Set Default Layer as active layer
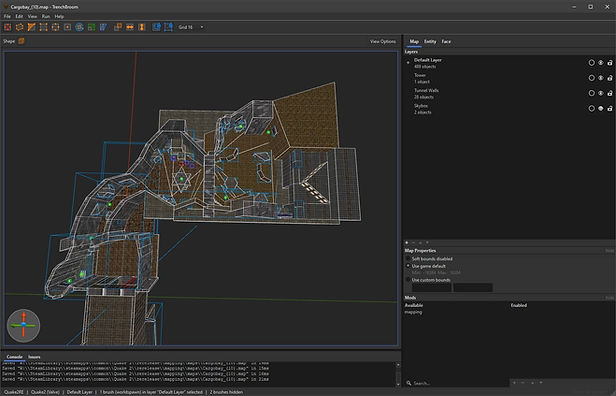Screen dimensions: 616x396 591,62
